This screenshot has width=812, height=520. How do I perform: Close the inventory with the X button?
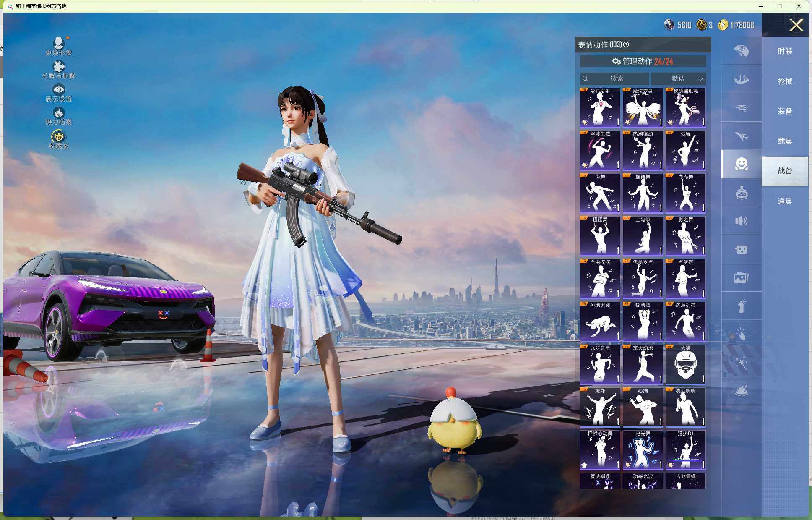[796, 25]
